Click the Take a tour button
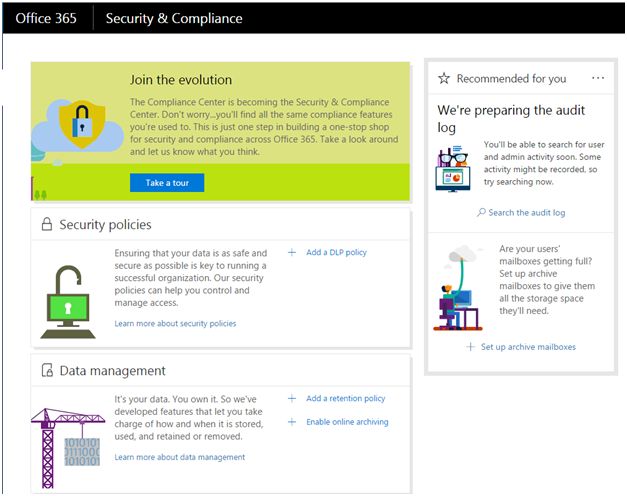This screenshot has height=496, width=627. (x=167, y=183)
